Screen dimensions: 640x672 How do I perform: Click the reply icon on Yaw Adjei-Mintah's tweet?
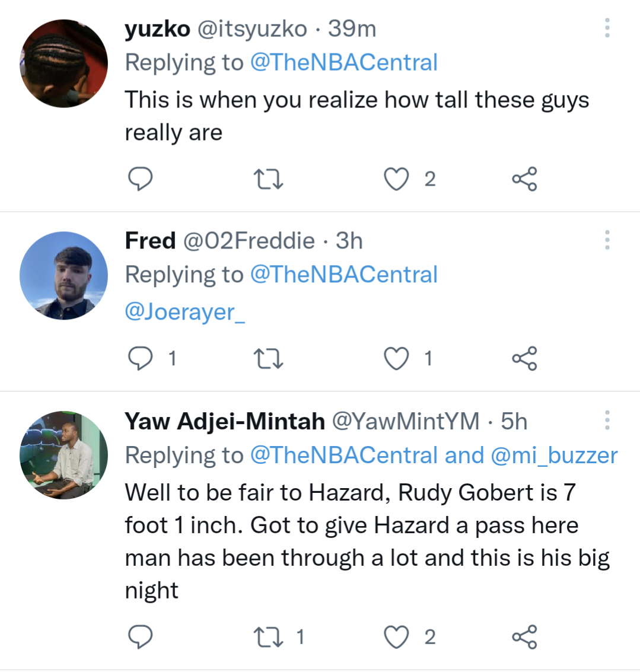[141, 636]
